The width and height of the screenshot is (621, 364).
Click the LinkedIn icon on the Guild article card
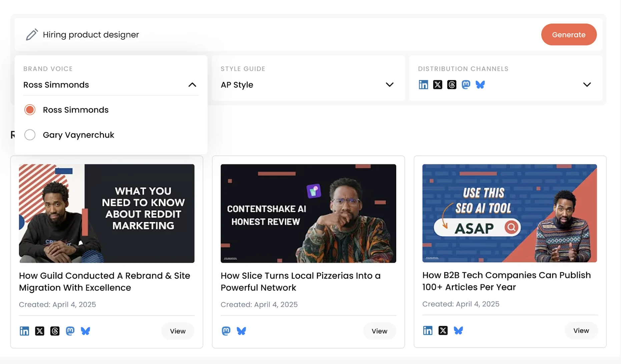24,331
